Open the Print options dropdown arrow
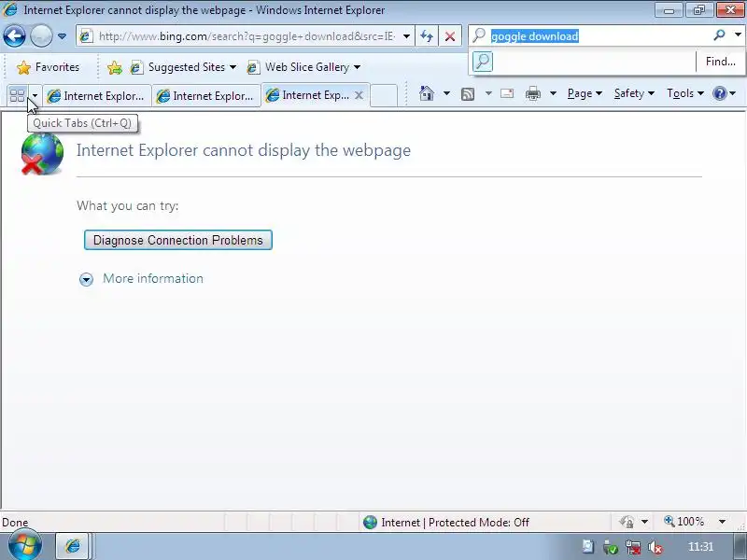The image size is (747, 560). (x=553, y=93)
